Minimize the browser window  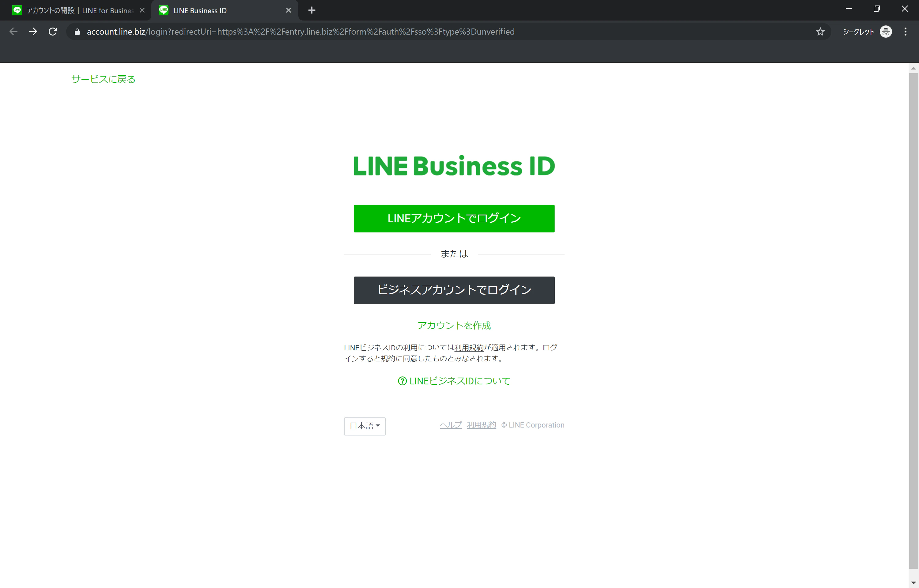849,9
